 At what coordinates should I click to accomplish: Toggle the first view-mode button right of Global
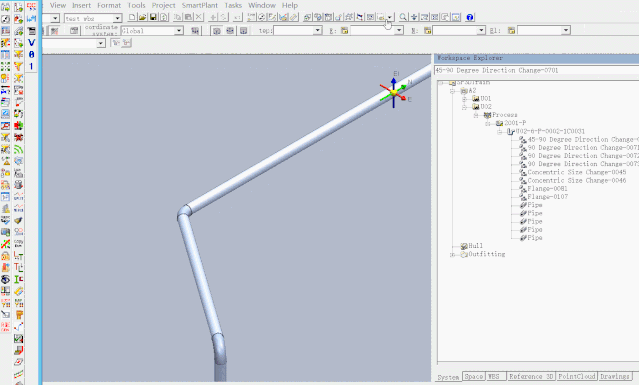point(217,31)
